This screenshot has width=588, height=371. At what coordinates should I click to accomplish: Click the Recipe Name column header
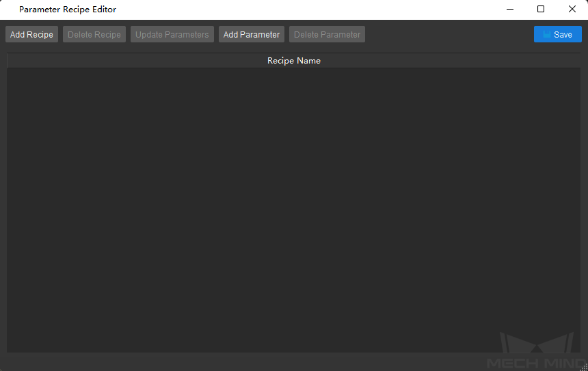click(293, 61)
